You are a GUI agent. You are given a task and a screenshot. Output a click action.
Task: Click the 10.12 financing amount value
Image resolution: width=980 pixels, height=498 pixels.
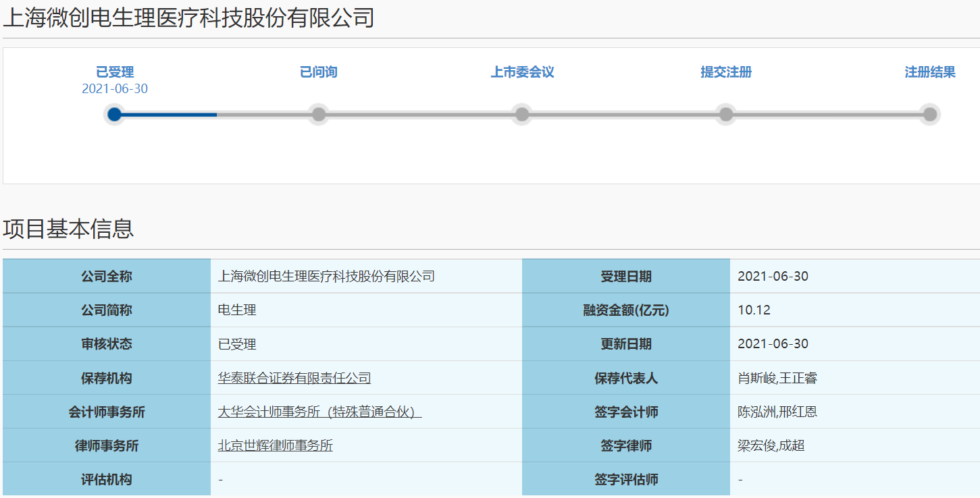pyautogui.click(x=754, y=310)
